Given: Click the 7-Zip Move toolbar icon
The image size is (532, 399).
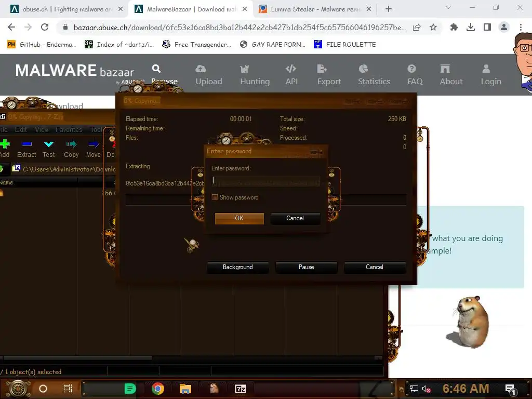Looking at the screenshot, I should [94, 144].
